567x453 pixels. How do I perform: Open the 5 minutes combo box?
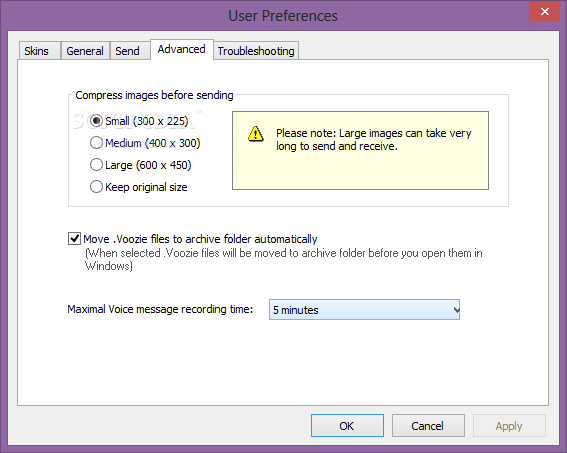364,310
